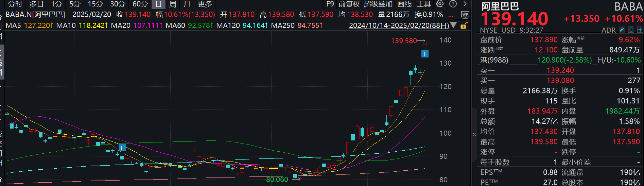Click EPS TTM value 0.88
The height and width of the screenshot is (186, 644).
click(x=550, y=172)
